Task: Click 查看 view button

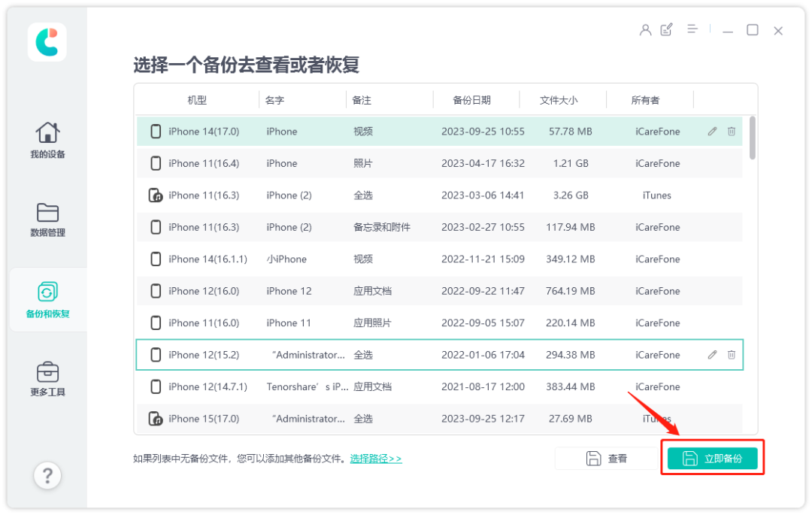Action: 607,458
